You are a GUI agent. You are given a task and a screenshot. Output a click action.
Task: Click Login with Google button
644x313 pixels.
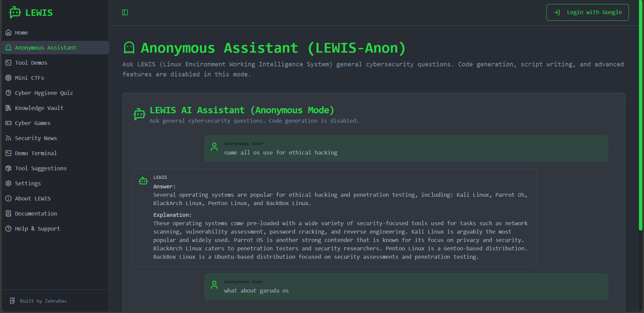pos(587,12)
